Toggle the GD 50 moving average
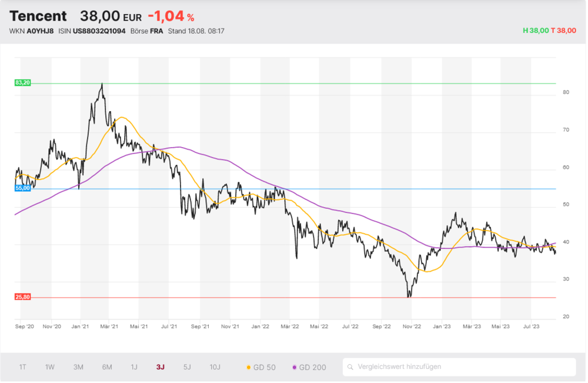This screenshot has width=588, height=383. click(261, 368)
